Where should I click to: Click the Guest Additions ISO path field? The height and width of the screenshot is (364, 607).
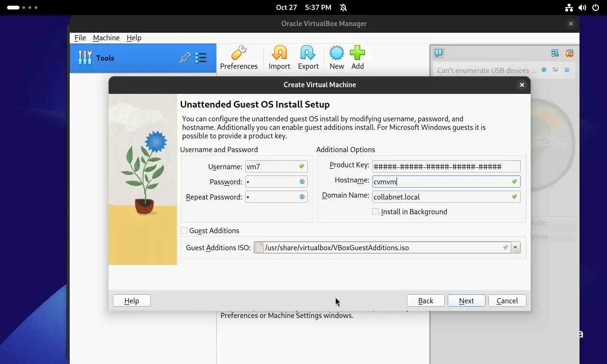coord(382,247)
